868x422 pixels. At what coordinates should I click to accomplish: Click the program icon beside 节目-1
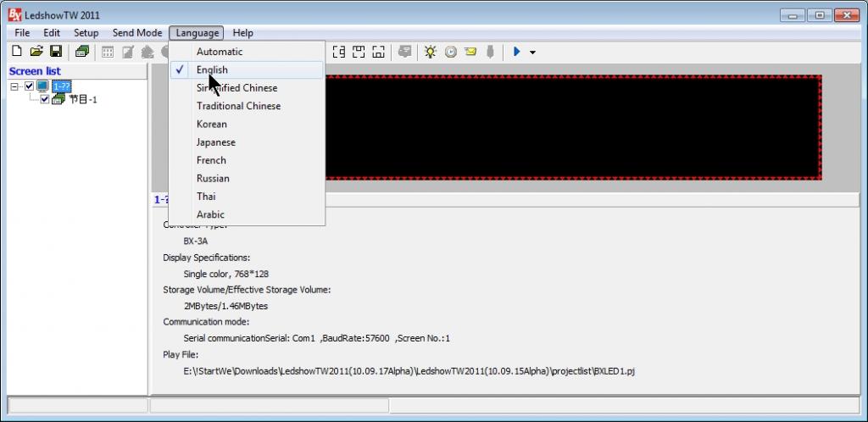point(58,99)
